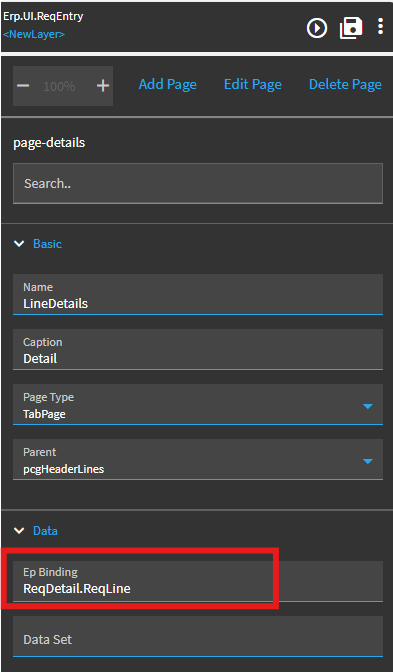
Task: Click the Basic section header label
Action: 48,244
